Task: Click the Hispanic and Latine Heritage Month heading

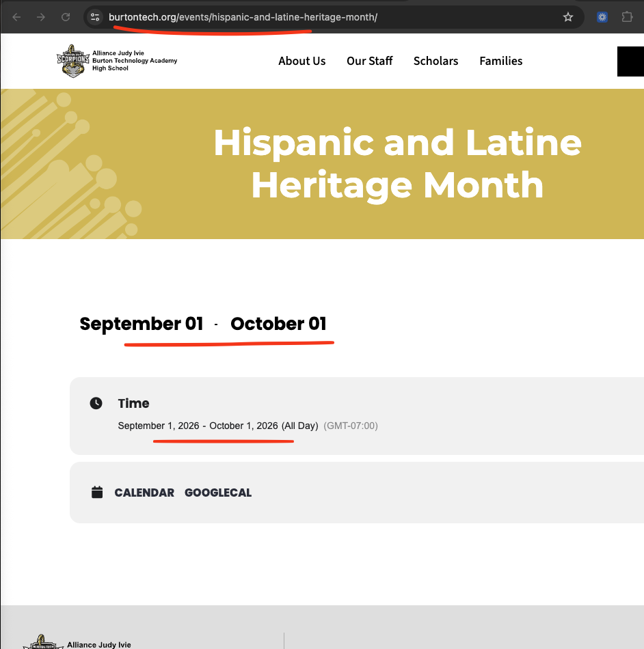Action: click(397, 164)
